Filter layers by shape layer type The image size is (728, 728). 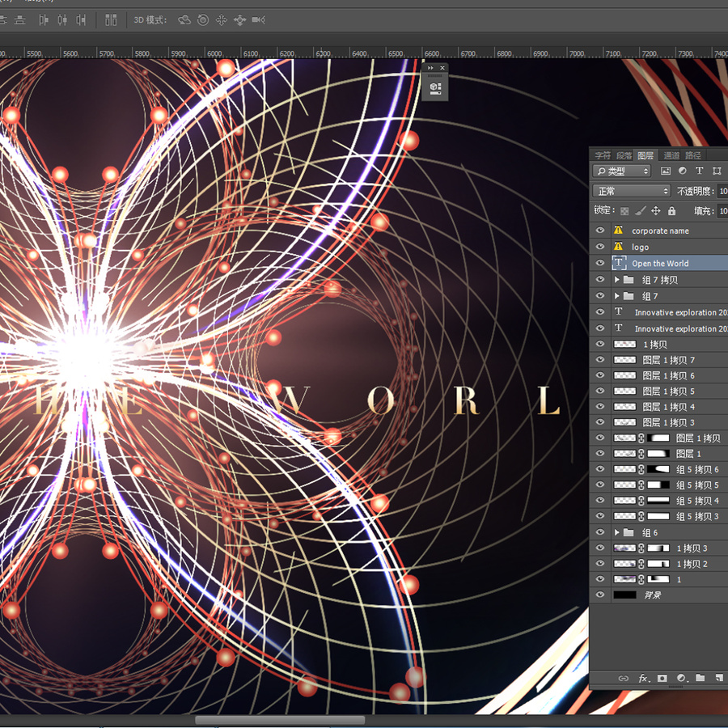click(717, 171)
